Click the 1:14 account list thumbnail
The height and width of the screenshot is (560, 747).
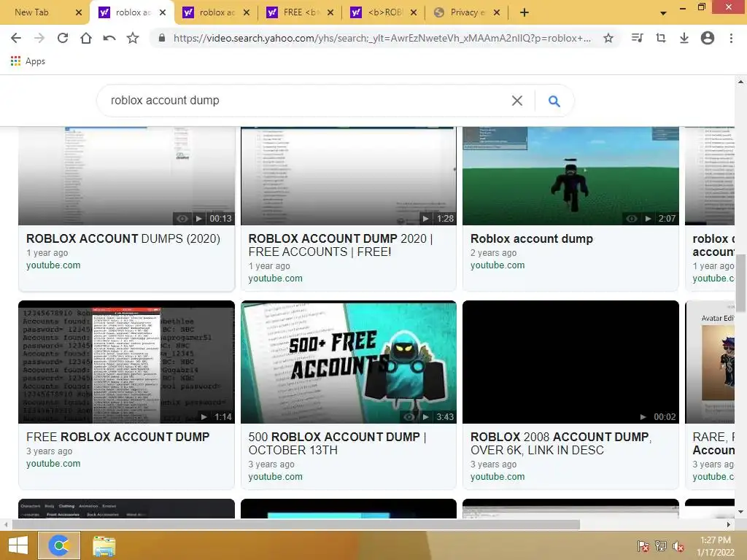point(126,362)
